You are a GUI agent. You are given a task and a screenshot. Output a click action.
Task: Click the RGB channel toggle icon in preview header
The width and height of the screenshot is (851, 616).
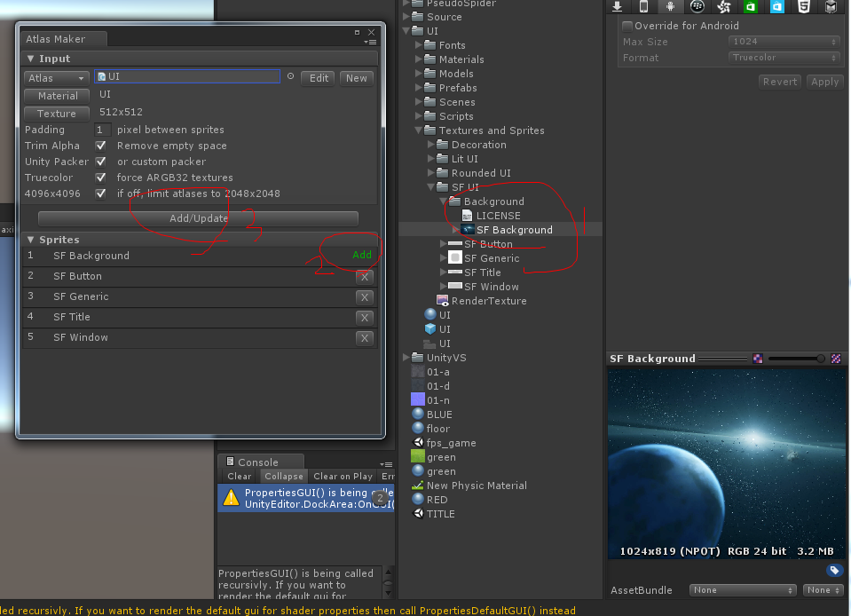[758, 359]
